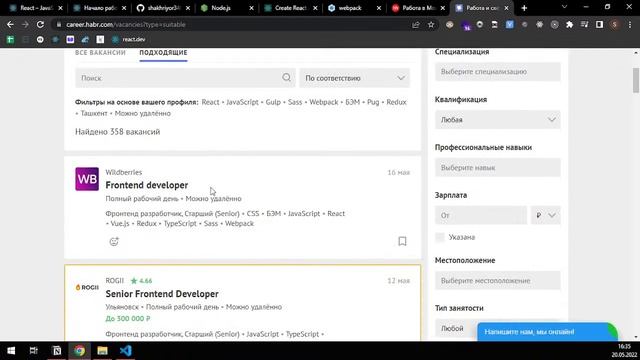Open the Chrome tab search chevron
Image resolution: width=640 pixels, height=360 pixels.
(564, 7)
